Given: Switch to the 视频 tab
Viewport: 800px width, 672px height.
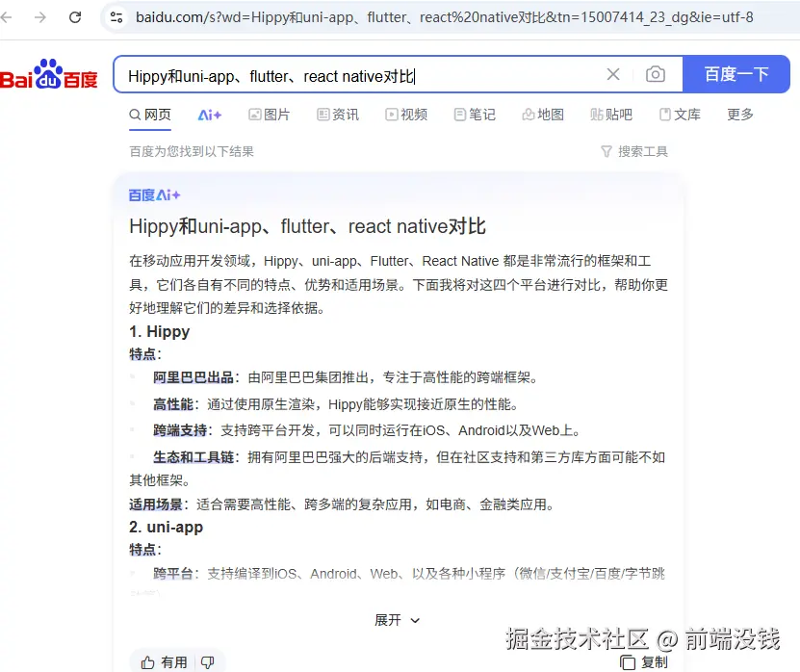Looking at the screenshot, I should (406, 115).
